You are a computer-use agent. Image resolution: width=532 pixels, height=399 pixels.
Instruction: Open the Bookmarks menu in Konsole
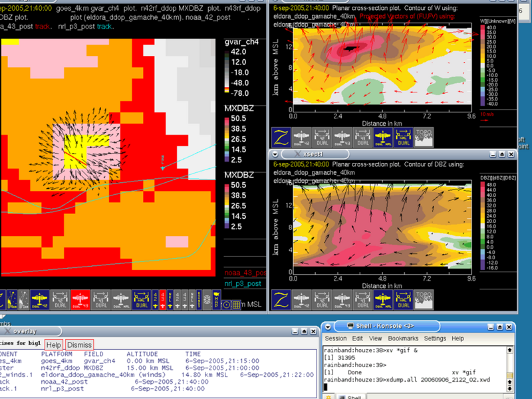[404, 338]
